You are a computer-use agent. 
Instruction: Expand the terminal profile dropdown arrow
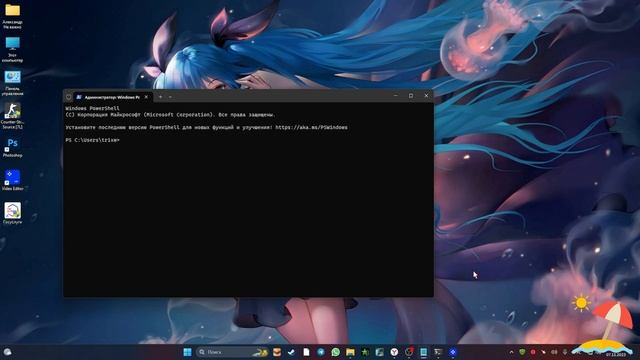point(170,97)
